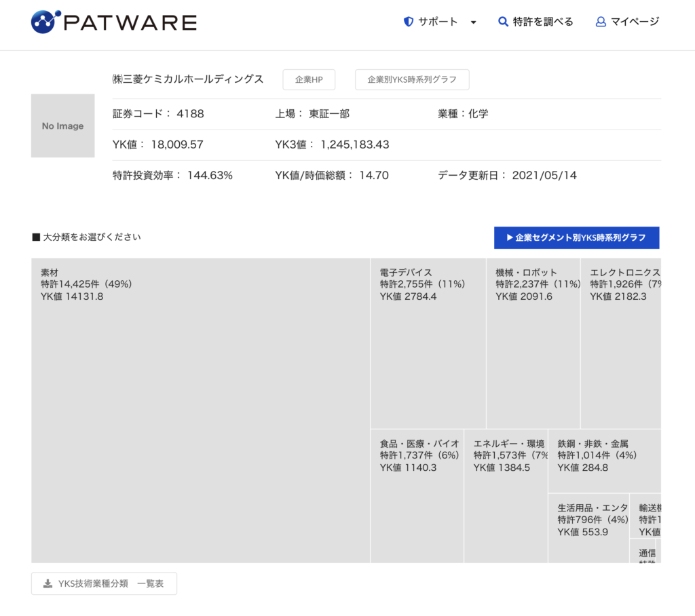Expand the サポート dropdown arrow
The image size is (695, 616).
click(473, 22)
